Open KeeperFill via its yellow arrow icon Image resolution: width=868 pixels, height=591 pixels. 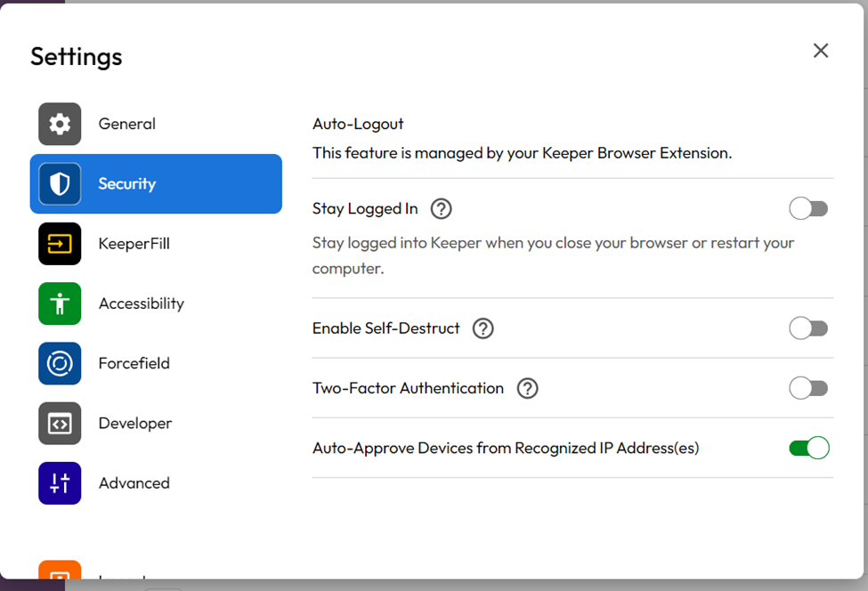point(60,244)
